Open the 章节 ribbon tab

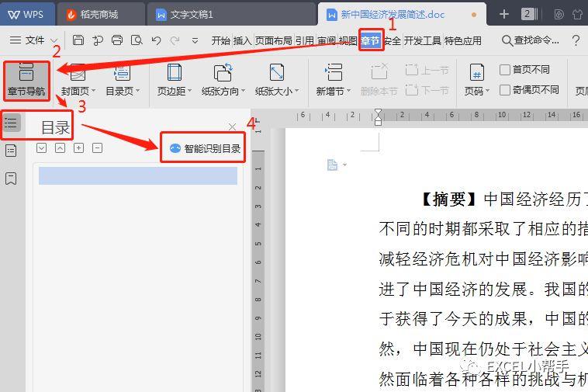[x=371, y=40]
